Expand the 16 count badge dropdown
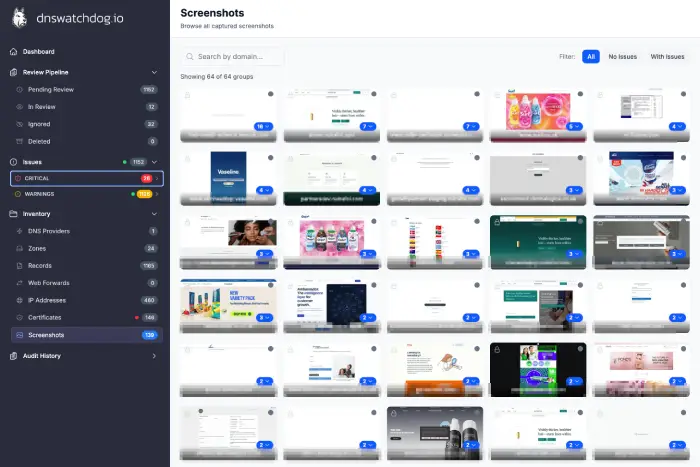The height and width of the screenshot is (467, 700). [263, 126]
